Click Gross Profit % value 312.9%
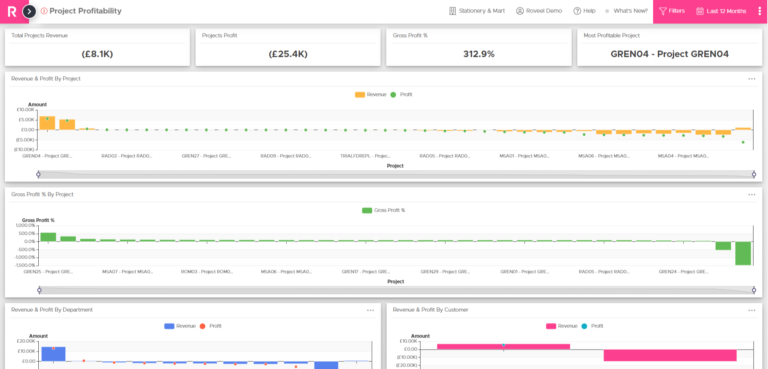The height and width of the screenshot is (369, 768). (x=479, y=54)
